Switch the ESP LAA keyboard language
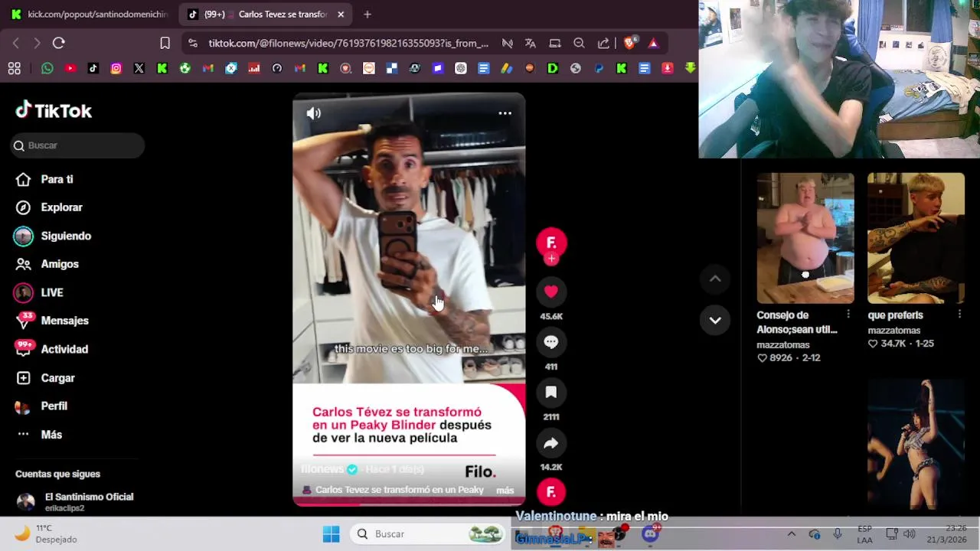 point(864,534)
